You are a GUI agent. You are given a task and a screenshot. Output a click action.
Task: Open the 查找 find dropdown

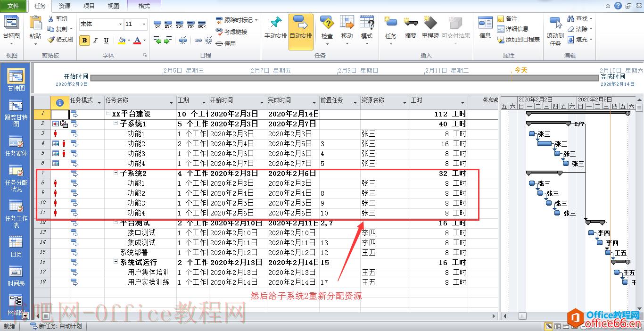click(591, 19)
